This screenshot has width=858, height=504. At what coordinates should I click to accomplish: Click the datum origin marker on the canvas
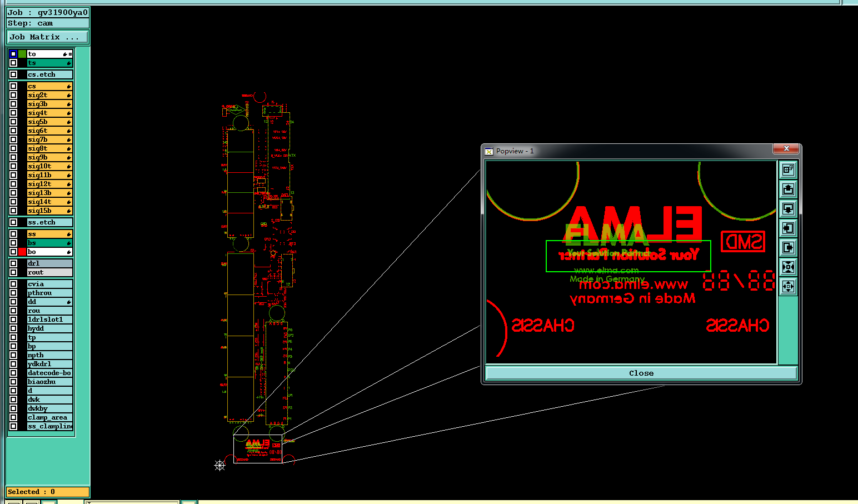[220, 465]
